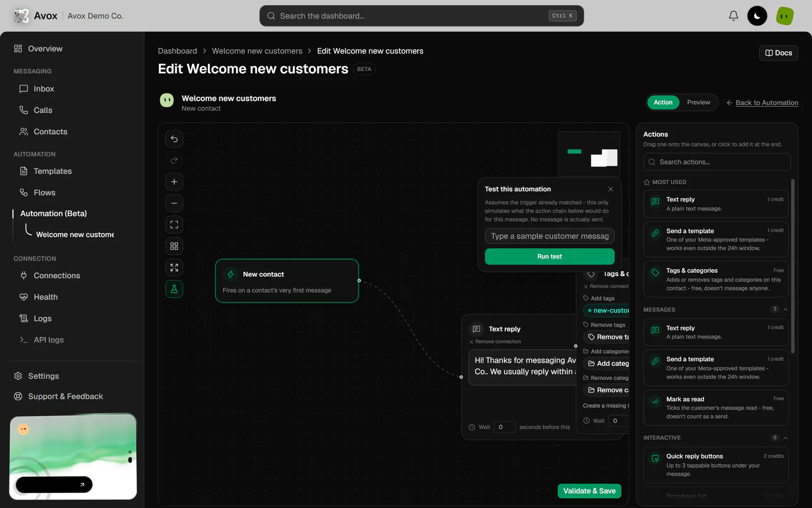Click the redo icon in canvas toolbar
Viewport: 812px width, 508px height.
pos(174,160)
